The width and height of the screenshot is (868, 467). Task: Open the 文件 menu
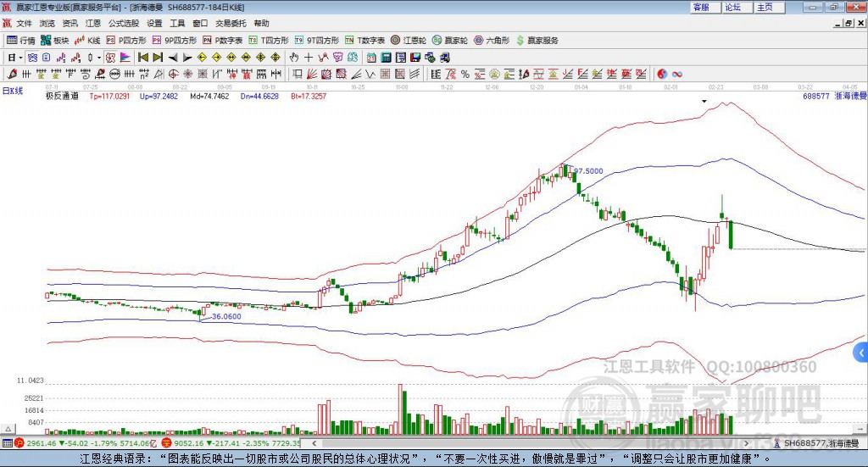[24, 23]
